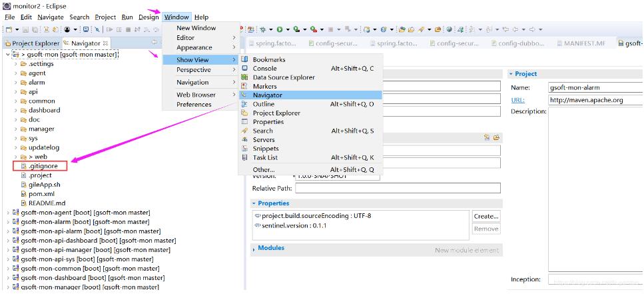Click the Open Type toolbar icon

click(402, 29)
